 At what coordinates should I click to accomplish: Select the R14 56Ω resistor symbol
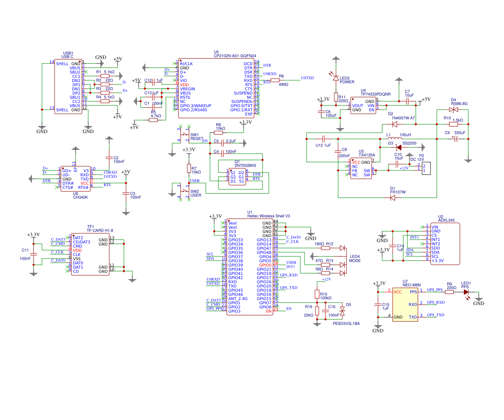pos(325,273)
